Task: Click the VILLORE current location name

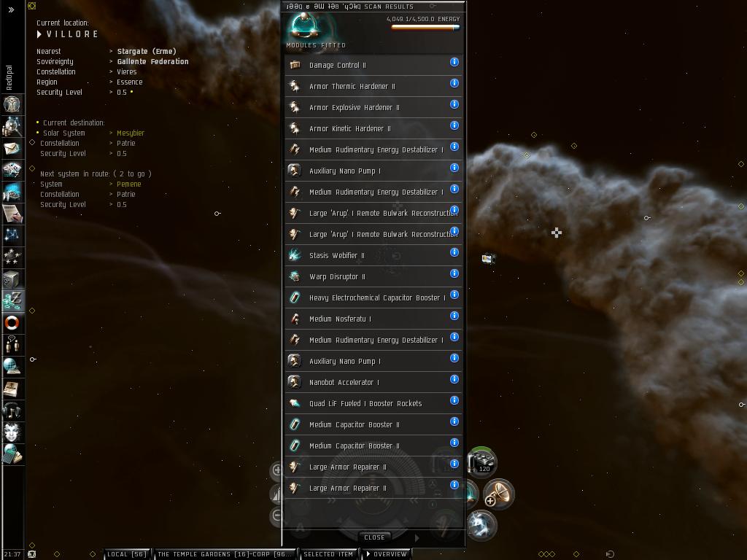Action: 72,34
